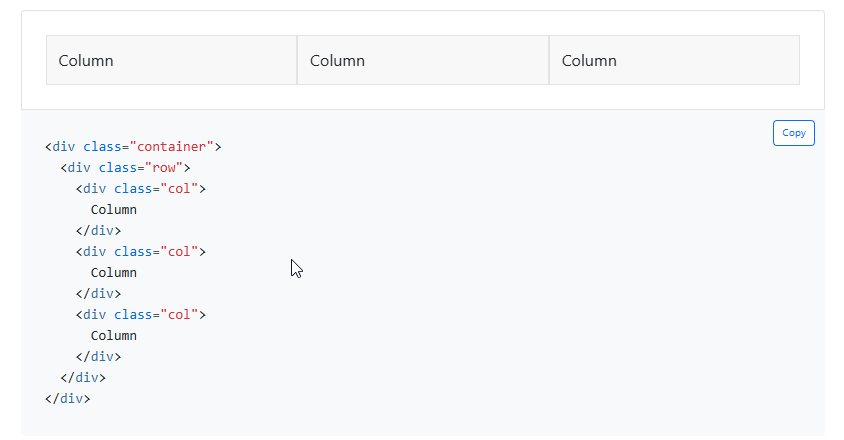844x440 pixels.
Task: Click closing div after second Column text
Action: (x=98, y=294)
